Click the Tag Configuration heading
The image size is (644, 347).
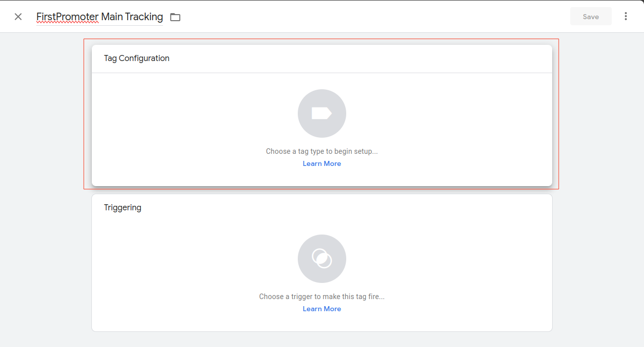137,59
